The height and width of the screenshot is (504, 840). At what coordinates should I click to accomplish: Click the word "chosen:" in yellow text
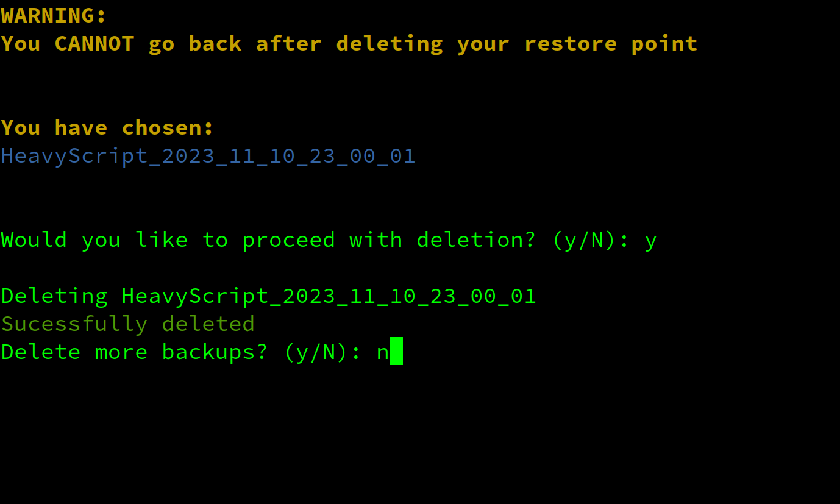[x=168, y=128]
